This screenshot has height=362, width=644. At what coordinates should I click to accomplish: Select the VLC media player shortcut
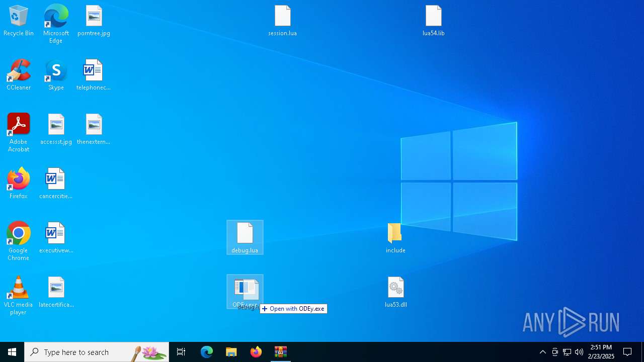click(x=19, y=296)
